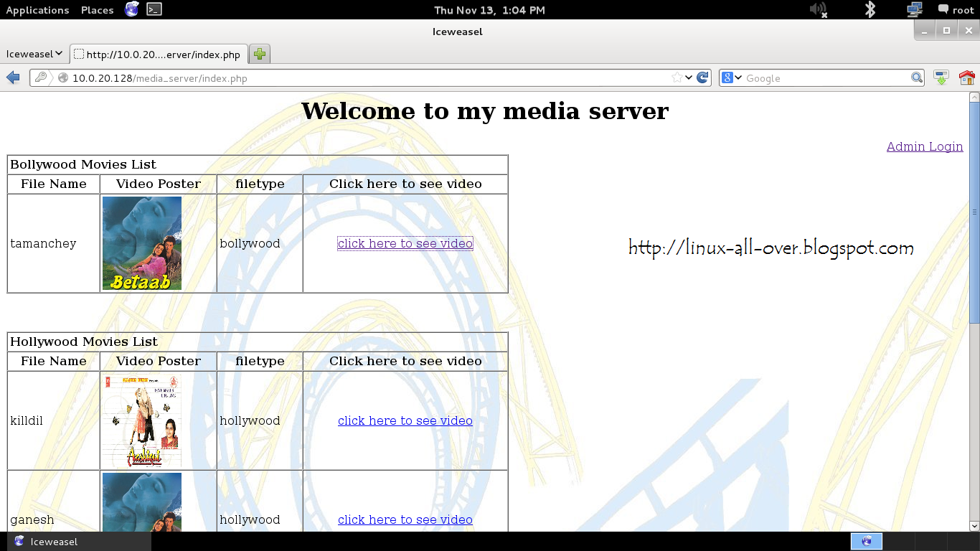Follow the Admin Login link
The height and width of the screenshot is (551, 980).
925,146
